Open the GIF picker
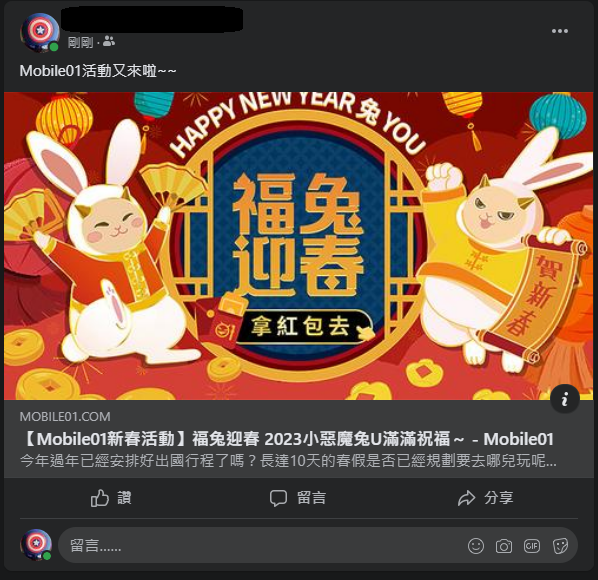The height and width of the screenshot is (580, 598). 532,546
